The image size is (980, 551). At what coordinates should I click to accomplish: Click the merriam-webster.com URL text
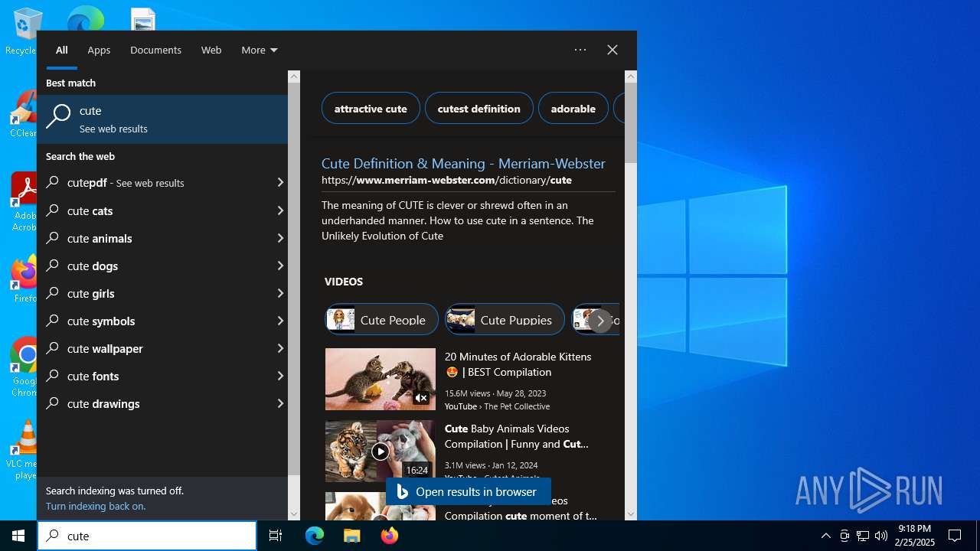pos(446,181)
